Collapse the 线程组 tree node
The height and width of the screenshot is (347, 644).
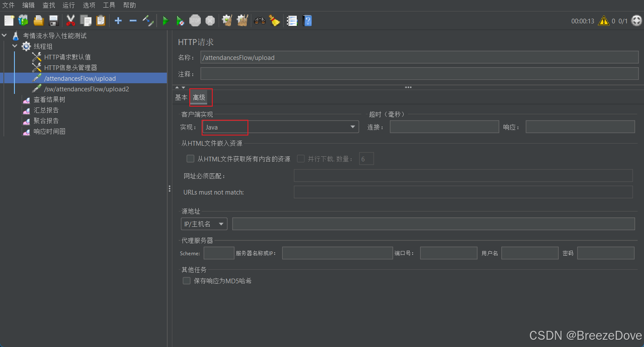14,46
